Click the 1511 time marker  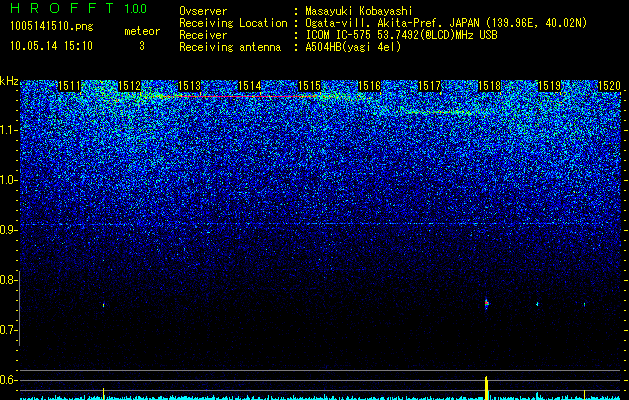point(69,85)
